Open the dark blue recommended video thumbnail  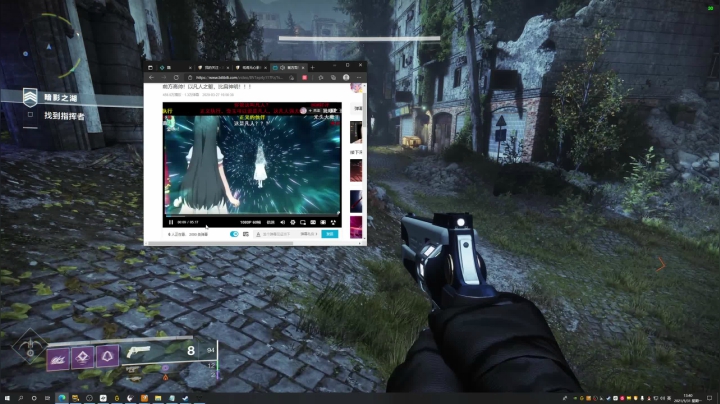(356, 201)
